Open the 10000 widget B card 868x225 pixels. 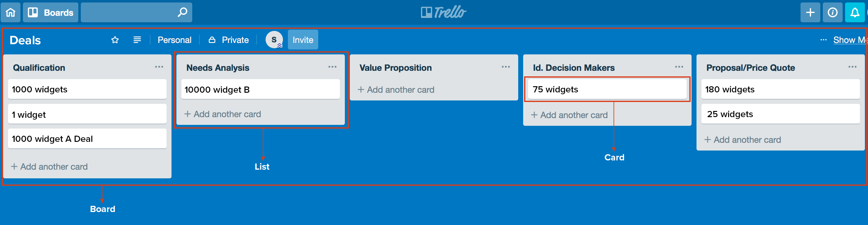click(x=260, y=89)
